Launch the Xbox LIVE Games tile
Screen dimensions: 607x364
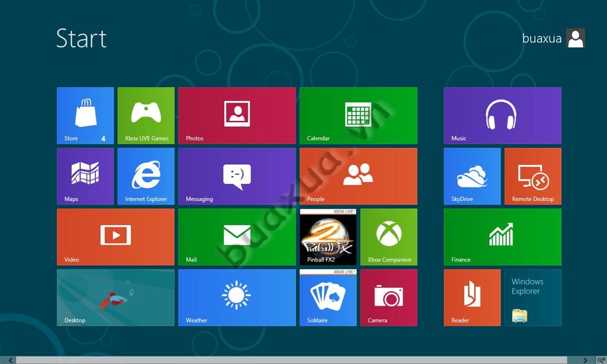pyautogui.click(x=146, y=116)
